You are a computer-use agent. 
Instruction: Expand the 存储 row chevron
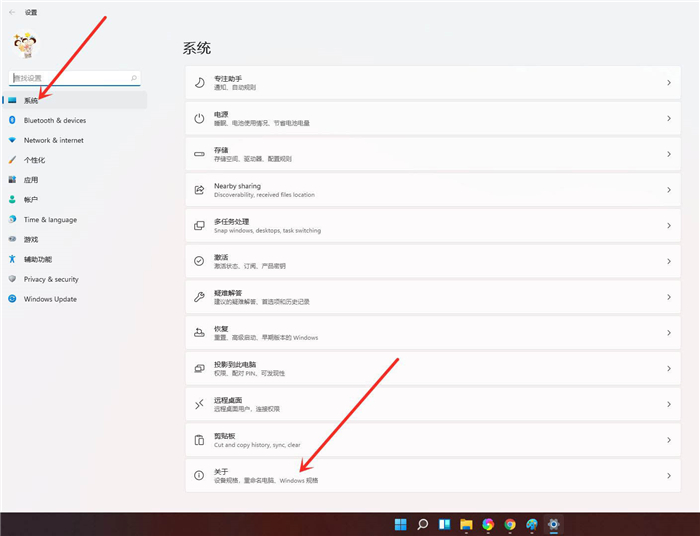(668, 154)
